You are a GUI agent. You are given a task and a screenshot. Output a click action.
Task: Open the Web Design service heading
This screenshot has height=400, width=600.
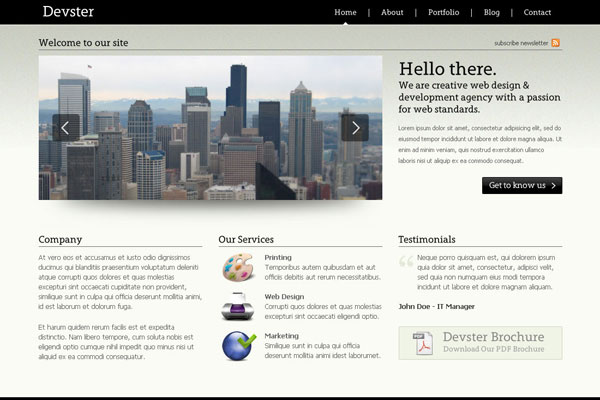[x=284, y=296]
